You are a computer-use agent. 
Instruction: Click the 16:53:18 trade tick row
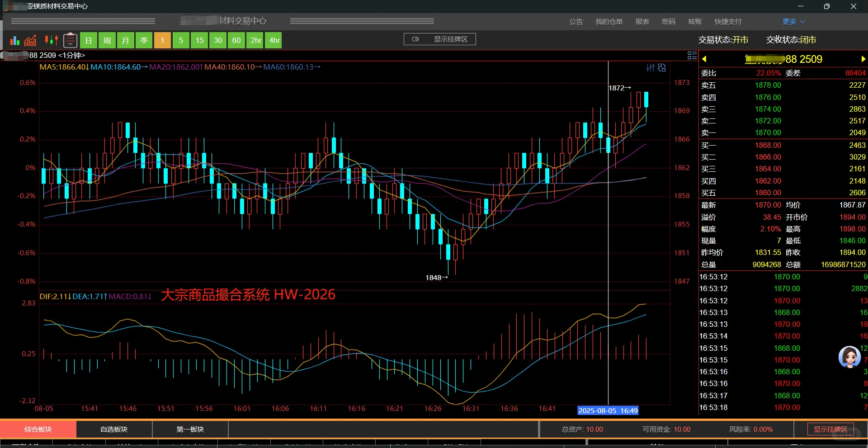tap(783, 407)
